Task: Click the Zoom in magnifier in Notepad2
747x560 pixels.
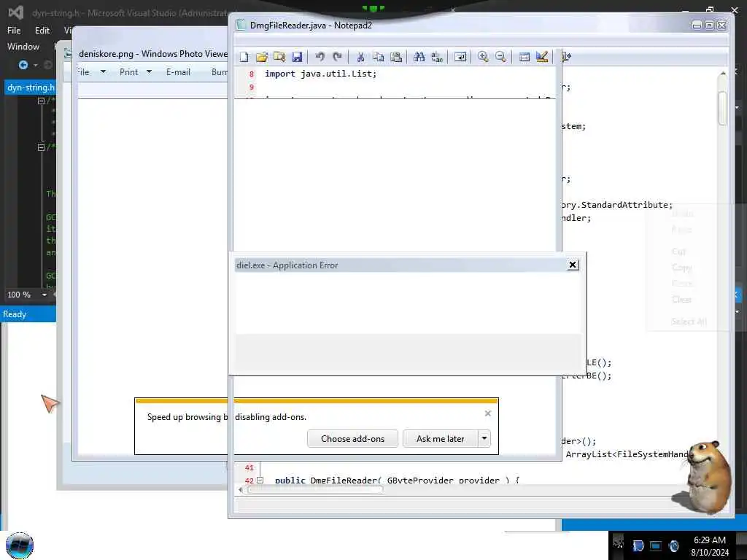Action: tap(483, 57)
